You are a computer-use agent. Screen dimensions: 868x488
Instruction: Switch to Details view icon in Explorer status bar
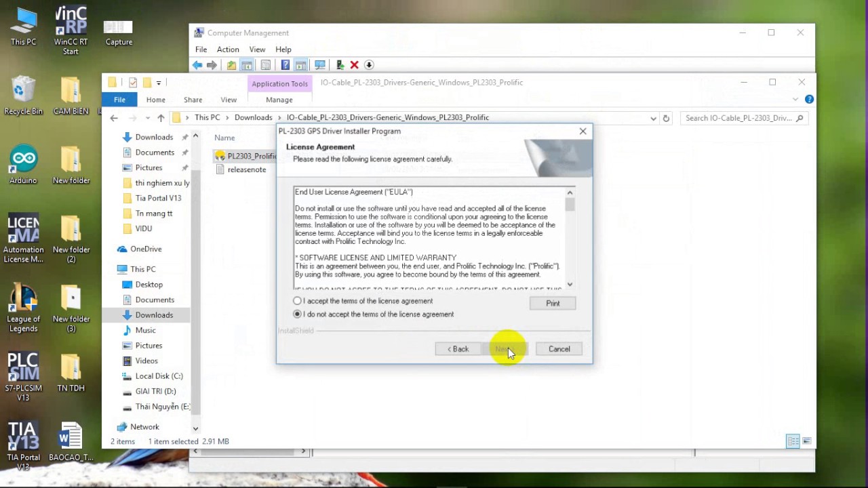point(793,441)
